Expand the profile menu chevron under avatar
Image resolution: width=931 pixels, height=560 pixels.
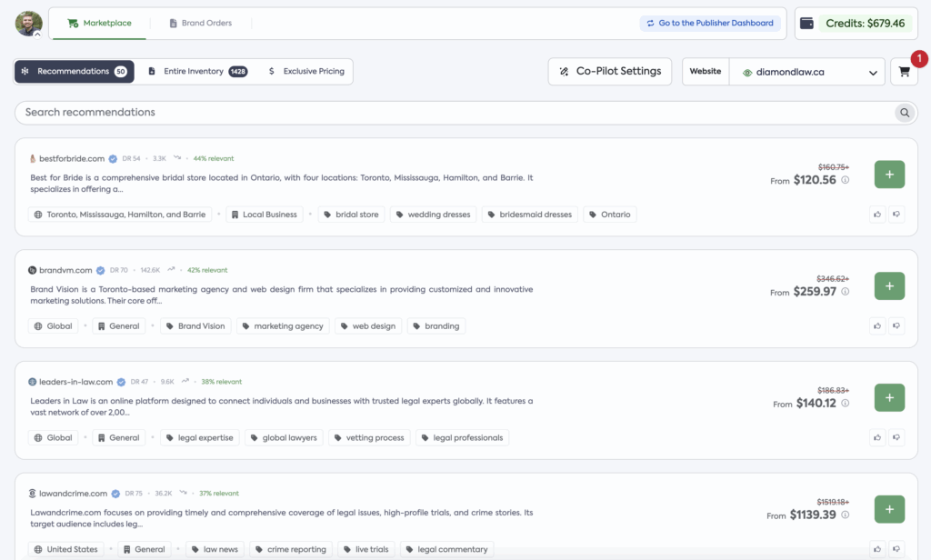(37, 35)
